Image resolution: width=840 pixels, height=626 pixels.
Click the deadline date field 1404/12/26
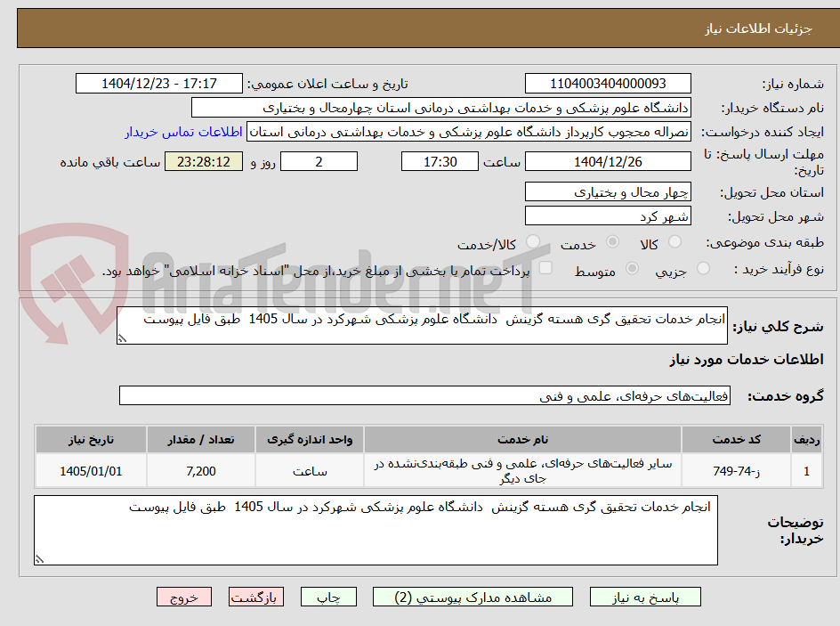(x=608, y=161)
